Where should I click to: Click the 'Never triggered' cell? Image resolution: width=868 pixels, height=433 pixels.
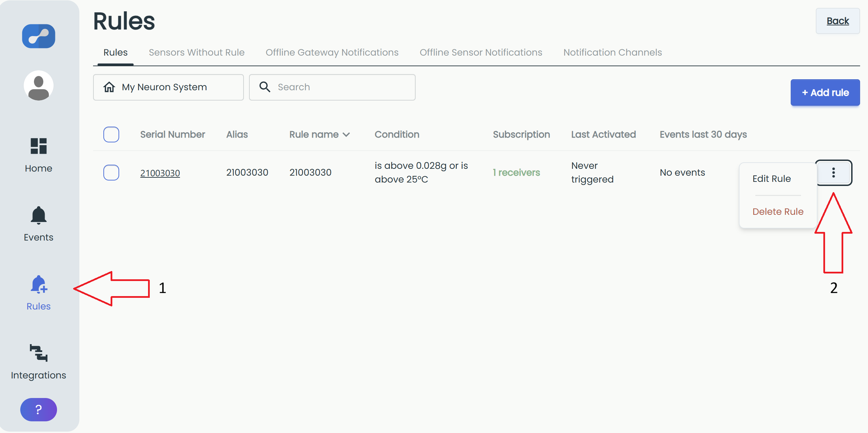[x=592, y=173]
